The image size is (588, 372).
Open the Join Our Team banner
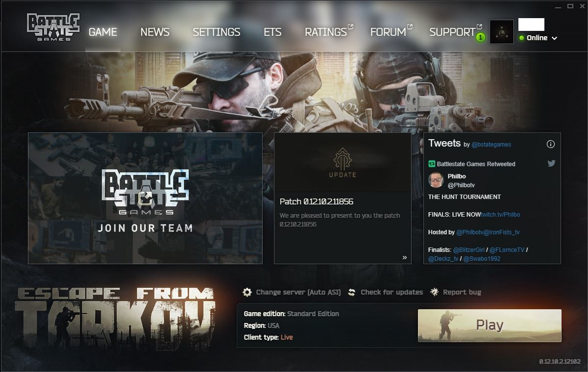click(145, 198)
